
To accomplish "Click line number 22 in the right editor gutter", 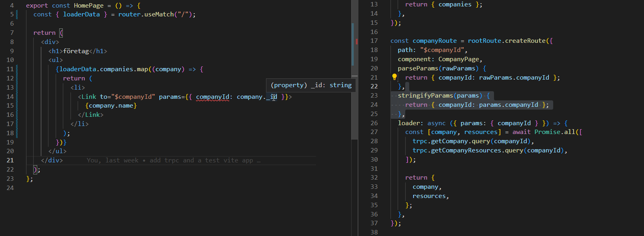I will [374, 86].
